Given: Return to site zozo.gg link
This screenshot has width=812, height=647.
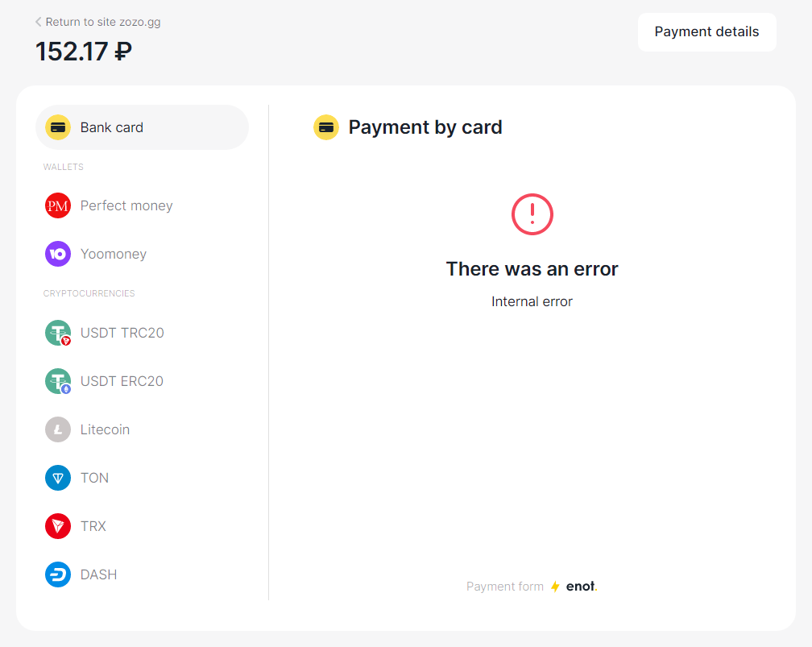Looking at the screenshot, I should pos(103,22).
